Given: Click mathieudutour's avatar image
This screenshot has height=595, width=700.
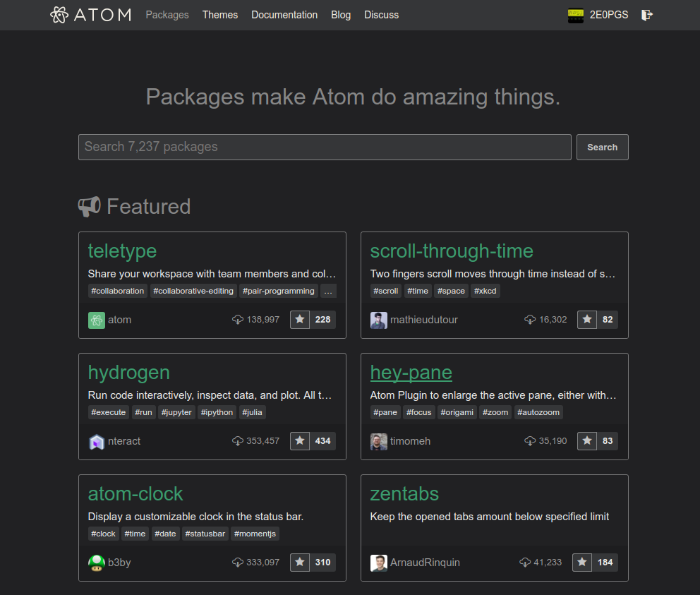Looking at the screenshot, I should [378, 320].
